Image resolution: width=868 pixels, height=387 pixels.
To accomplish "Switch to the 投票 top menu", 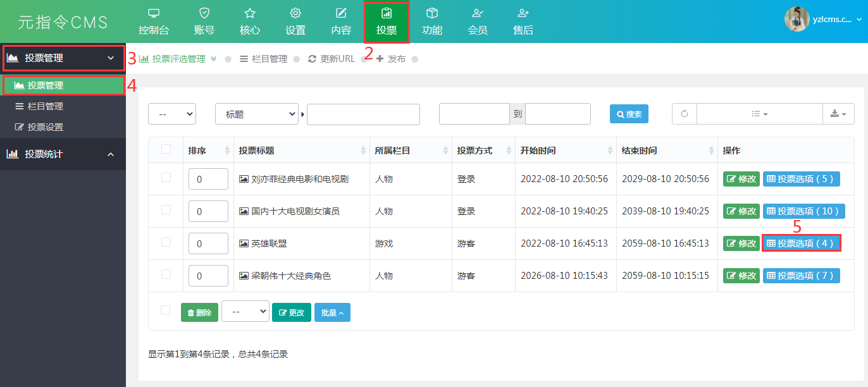I will (387, 22).
